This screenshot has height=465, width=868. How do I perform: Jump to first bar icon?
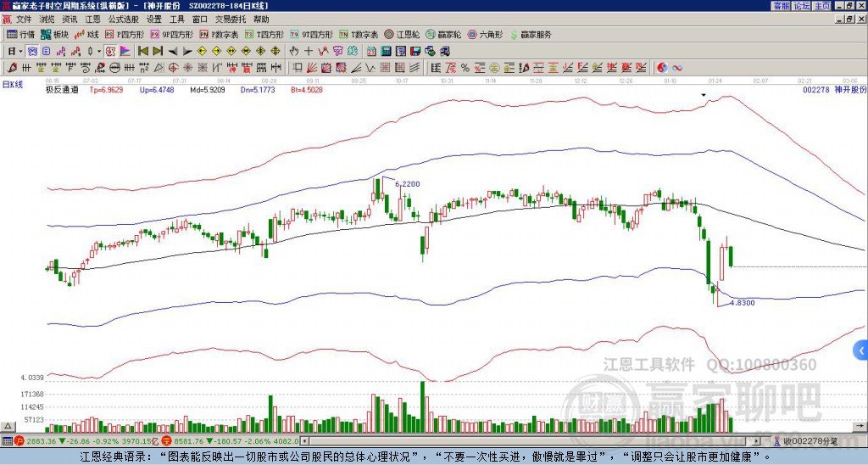pos(142,51)
